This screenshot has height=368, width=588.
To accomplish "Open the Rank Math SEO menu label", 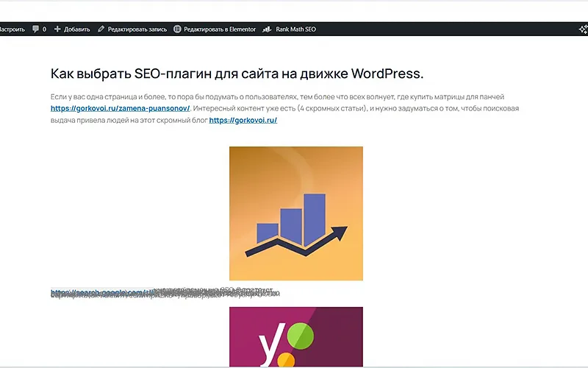I will (296, 29).
